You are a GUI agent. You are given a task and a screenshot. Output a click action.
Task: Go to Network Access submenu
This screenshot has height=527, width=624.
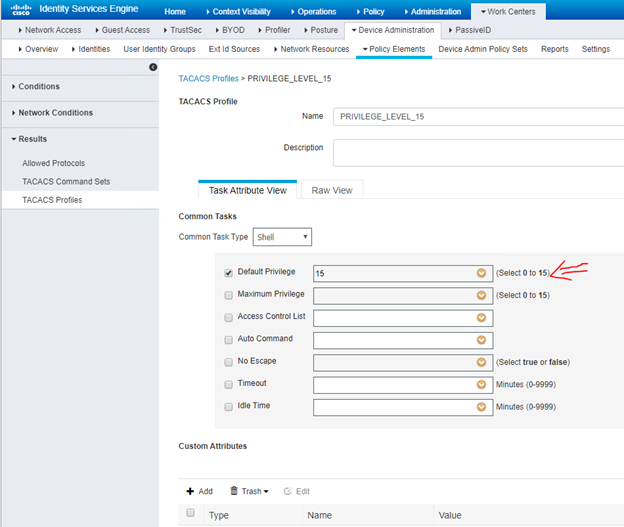tap(50, 30)
